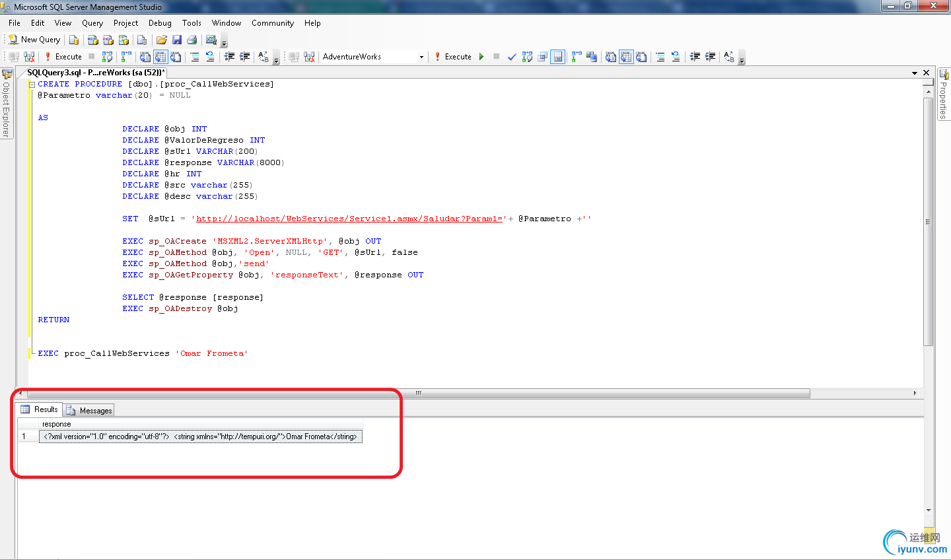This screenshot has width=951, height=560.
Task: Click the Open File folder icon
Action: (x=161, y=40)
